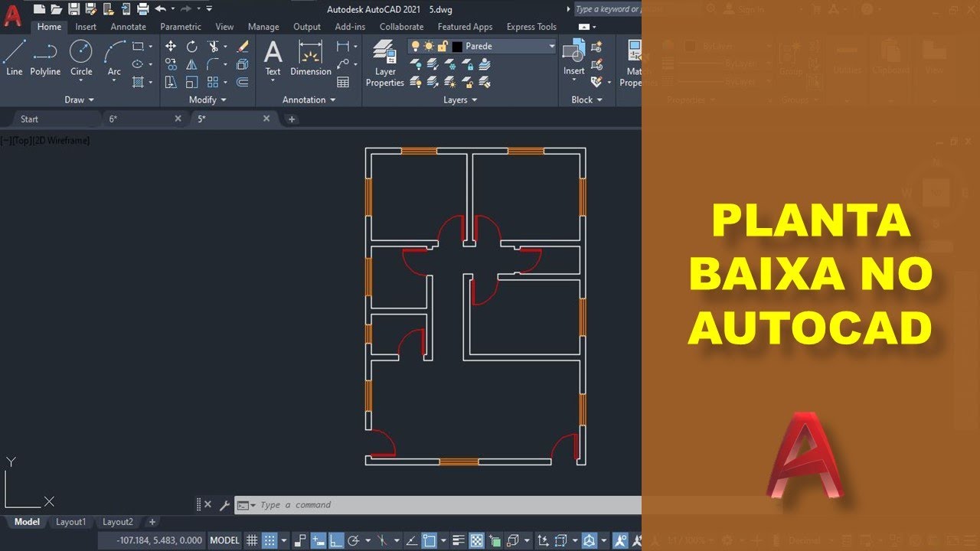Toggle the drawing Grid display
Viewport: 980px width, 551px height.
coord(252,540)
